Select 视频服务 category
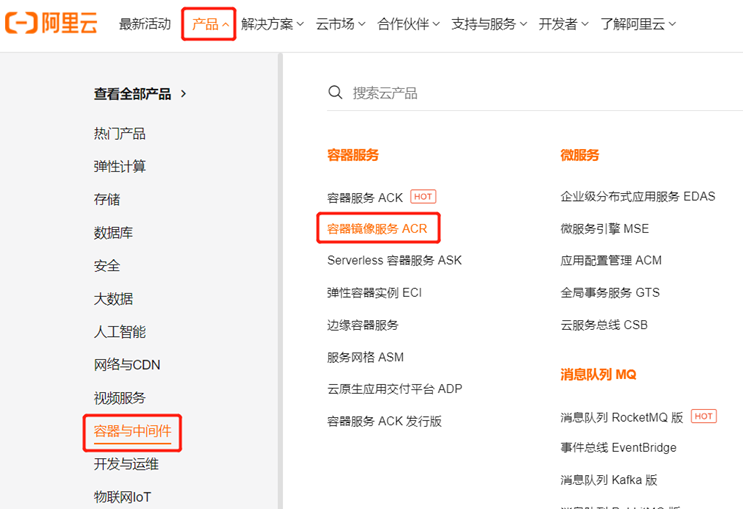743x509 pixels. 119,398
